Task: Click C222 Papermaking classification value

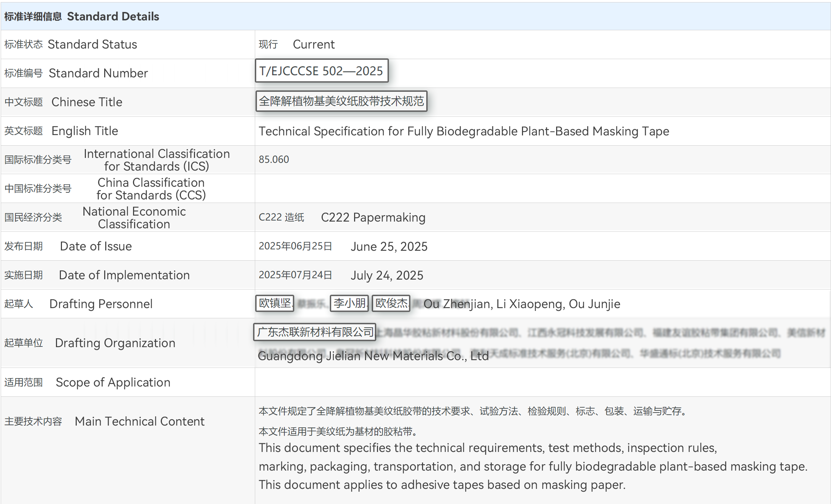Action: coord(373,217)
